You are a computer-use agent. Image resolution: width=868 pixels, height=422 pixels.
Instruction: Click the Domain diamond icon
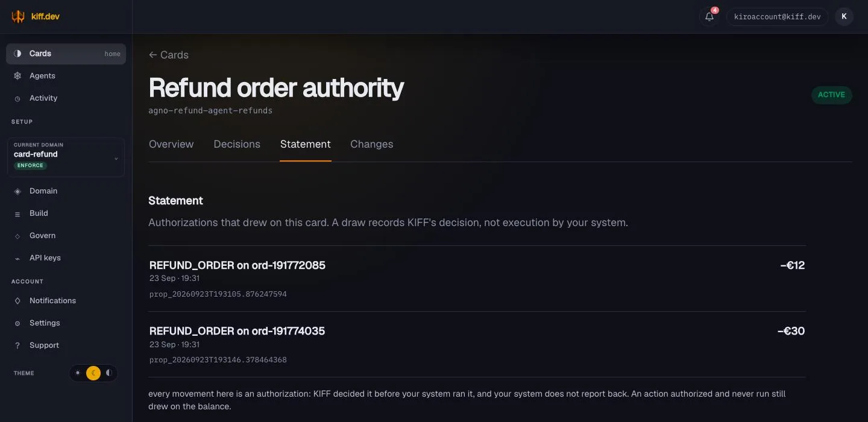coord(17,191)
